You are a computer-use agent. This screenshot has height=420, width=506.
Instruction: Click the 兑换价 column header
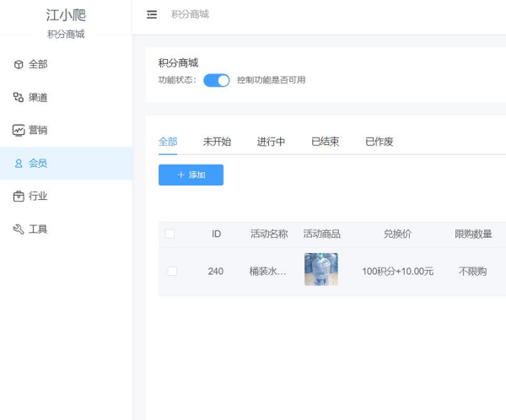coord(397,234)
